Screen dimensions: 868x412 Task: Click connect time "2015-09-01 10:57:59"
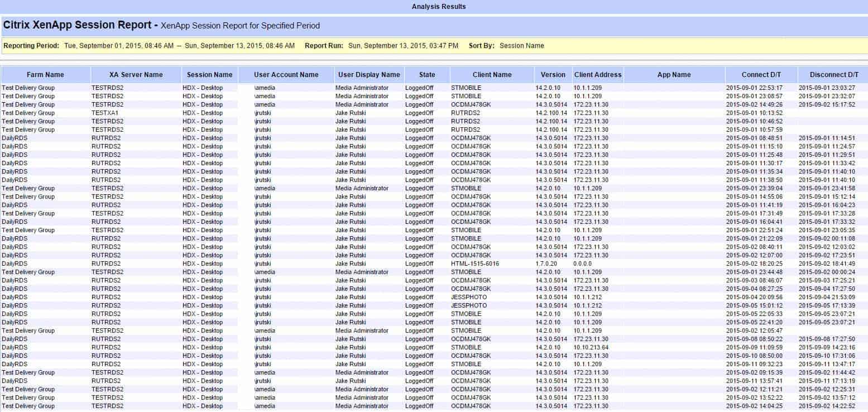[x=754, y=130]
